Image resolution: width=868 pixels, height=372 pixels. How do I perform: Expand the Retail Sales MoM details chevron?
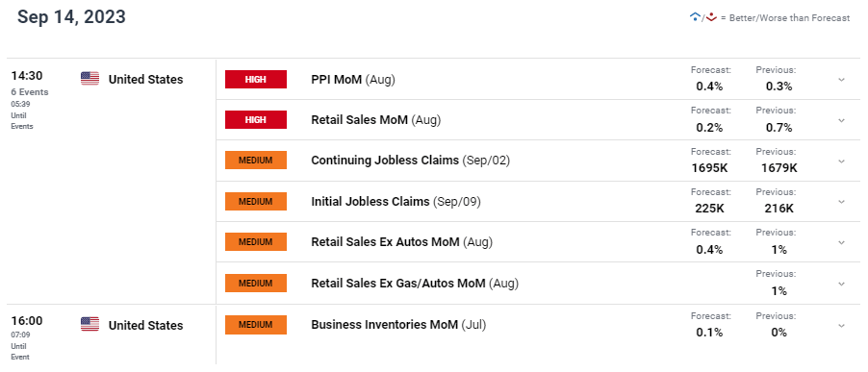pos(841,120)
